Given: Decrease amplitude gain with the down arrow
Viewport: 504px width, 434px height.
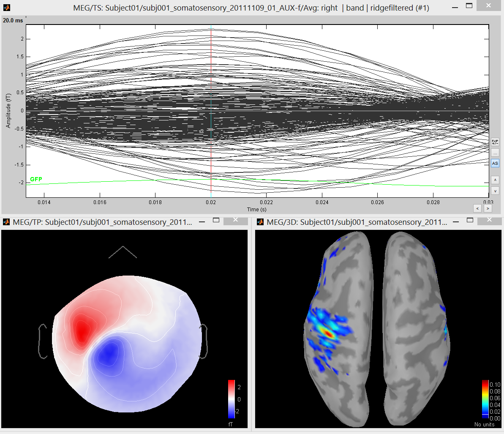Looking at the screenshot, I should [x=495, y=191].
